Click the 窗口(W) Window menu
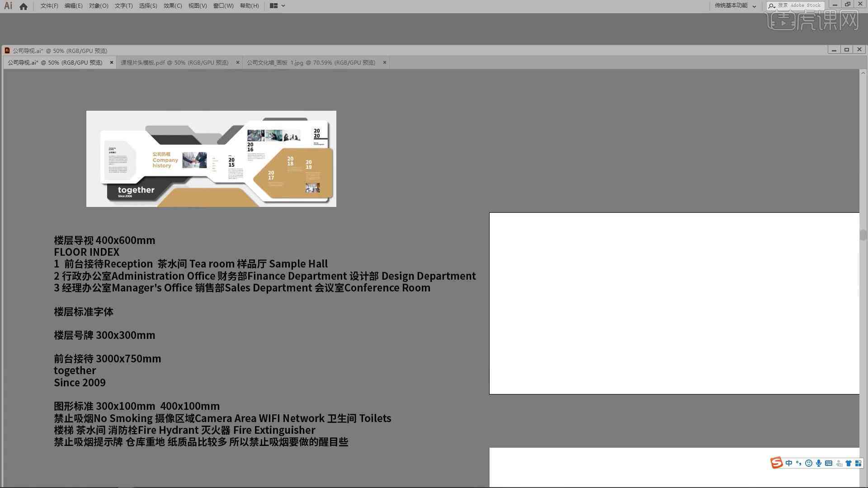 click(221, 5)
